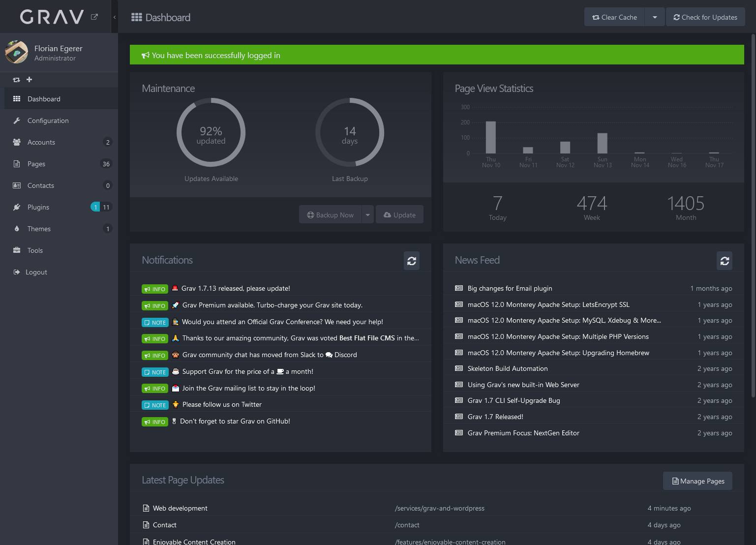Click Check for Updates button
This screenshot has width=756, height=545.
pyautogui.click(x=705, y=17)
